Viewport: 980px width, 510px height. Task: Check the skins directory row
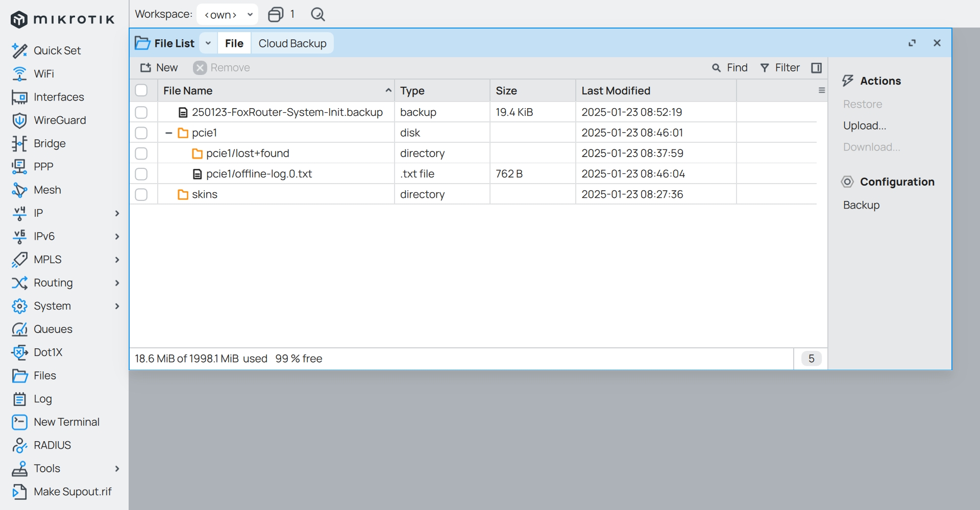coord(141,194)
